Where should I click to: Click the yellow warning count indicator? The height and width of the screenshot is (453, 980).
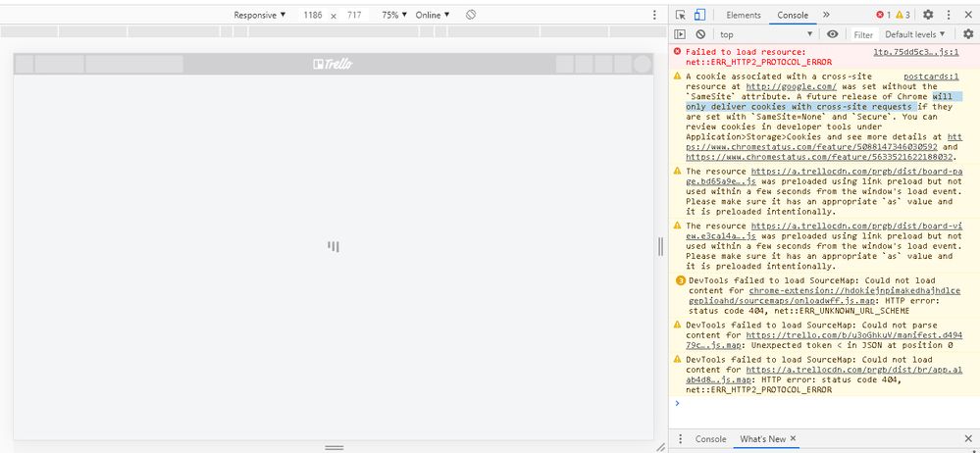tap(903, 15)
